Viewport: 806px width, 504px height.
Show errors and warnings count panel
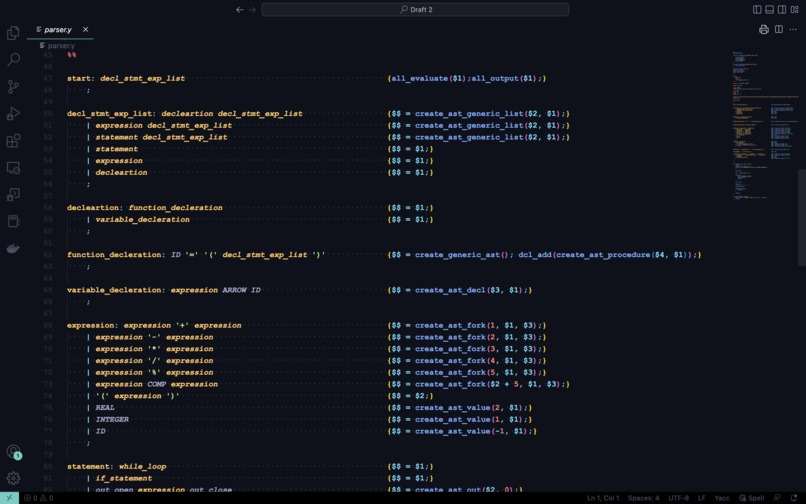[x=39, y=498]
